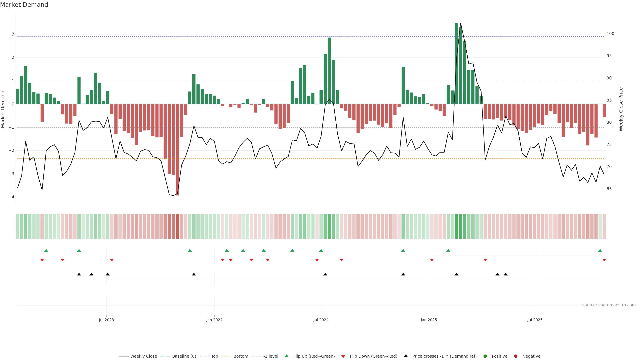Click the leftmost black price-cross triangle marker
Image resolution: width=644 pixels, height=362 pixels.
tap(79, 274)
